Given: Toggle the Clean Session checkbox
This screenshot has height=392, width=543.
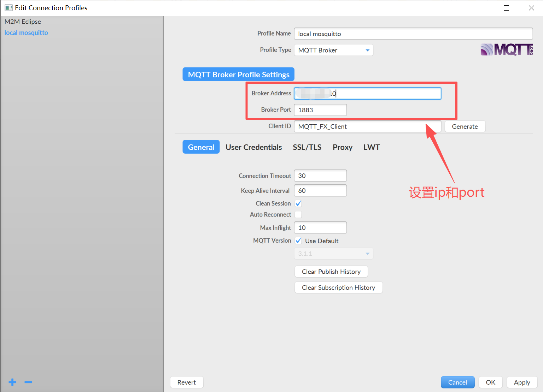Looking at the screenshot, I should click(298, 203).
